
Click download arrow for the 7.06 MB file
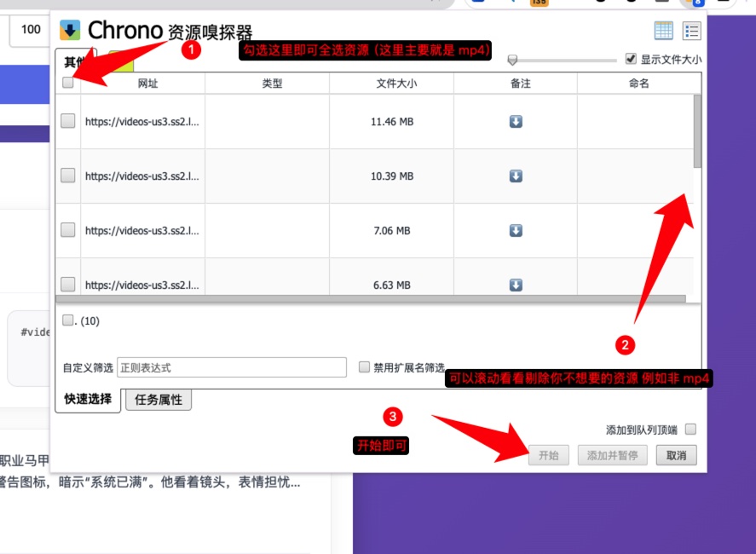(x=516, y=230)
